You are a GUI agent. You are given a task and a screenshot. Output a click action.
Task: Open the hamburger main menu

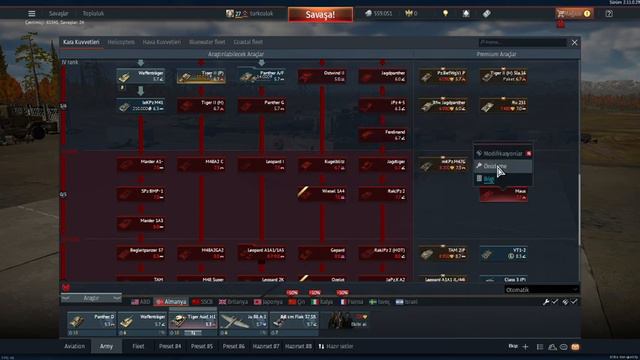tap(31, 13)
